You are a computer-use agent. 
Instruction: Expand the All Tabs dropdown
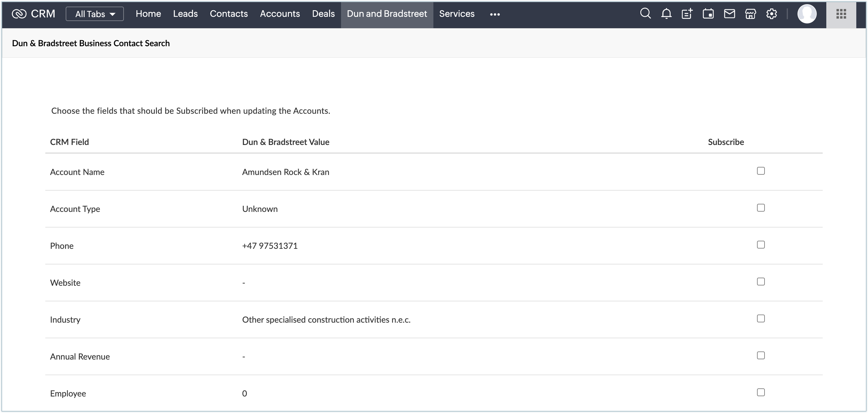click(95, 14)
